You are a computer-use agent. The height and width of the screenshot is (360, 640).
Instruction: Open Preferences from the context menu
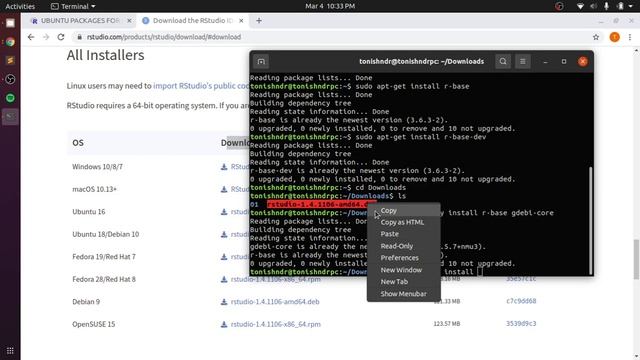click(x=400, y=258)
